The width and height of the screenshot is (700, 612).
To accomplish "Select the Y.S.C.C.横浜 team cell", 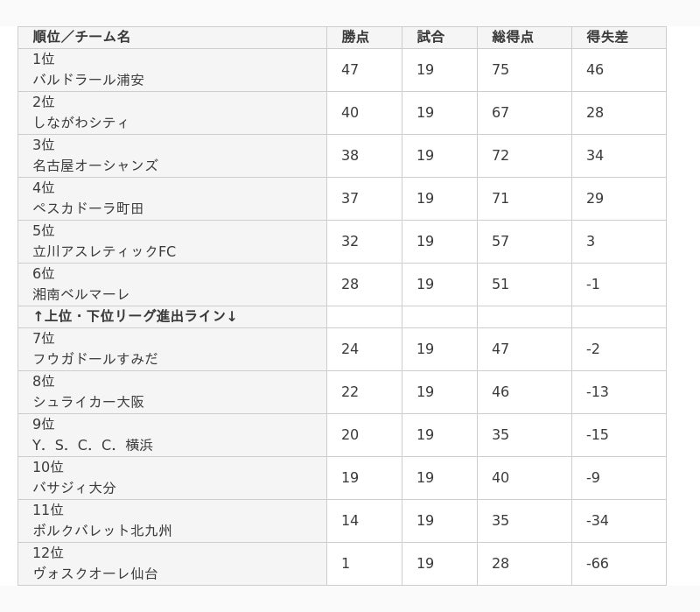I will pos(172,435).
